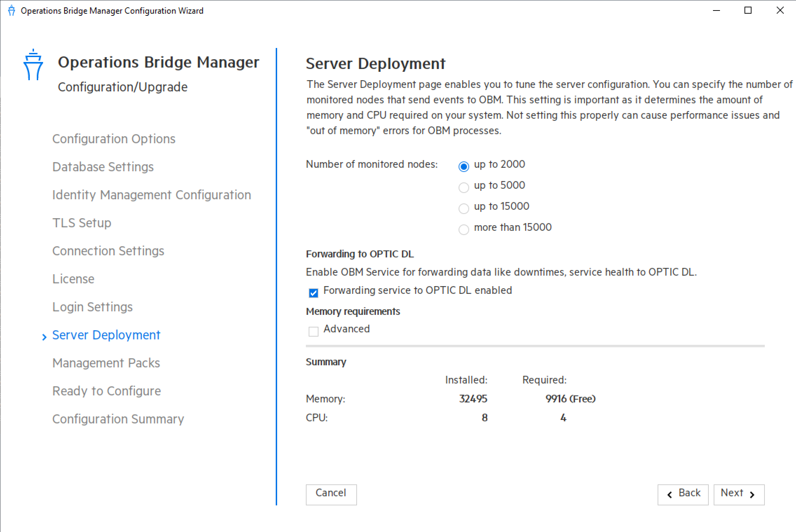Open the Database Settings step
This screenshot has height=532, width=796.
click(103, 167)
